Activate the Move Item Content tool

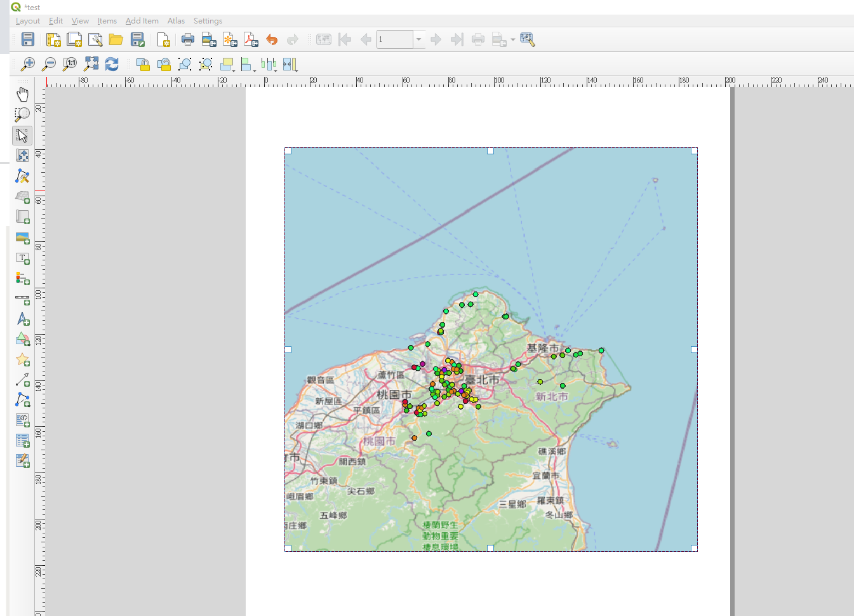coord(22,156)
